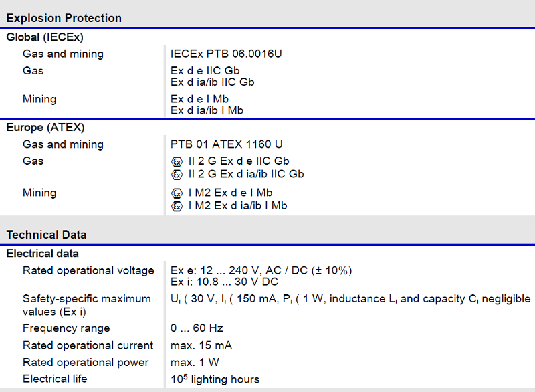Image resolution: width=535 pixels, height=392 pixels.
Task: Click Ex icon beside I M2 Ex d ia/ib I Mb
Action: click(x=177, y=207)
